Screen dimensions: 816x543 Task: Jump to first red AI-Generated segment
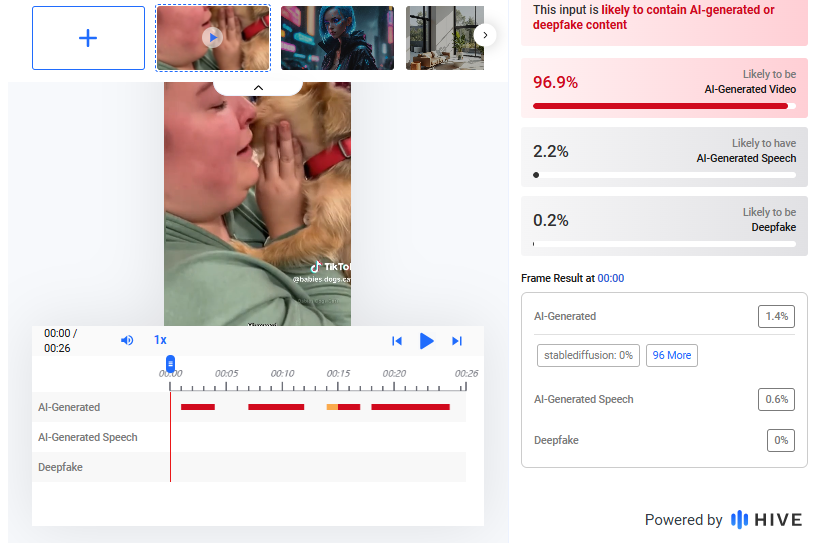(198, 407)
